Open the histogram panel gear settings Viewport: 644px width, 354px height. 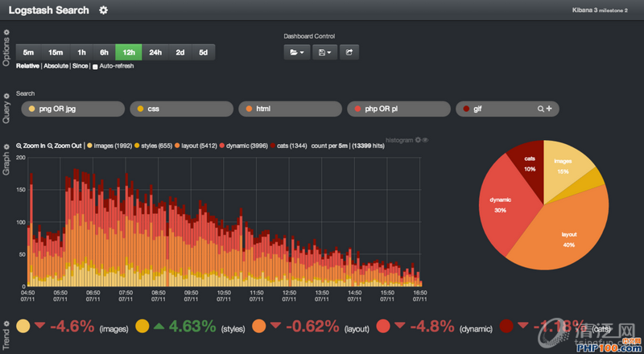coord(418,140)
